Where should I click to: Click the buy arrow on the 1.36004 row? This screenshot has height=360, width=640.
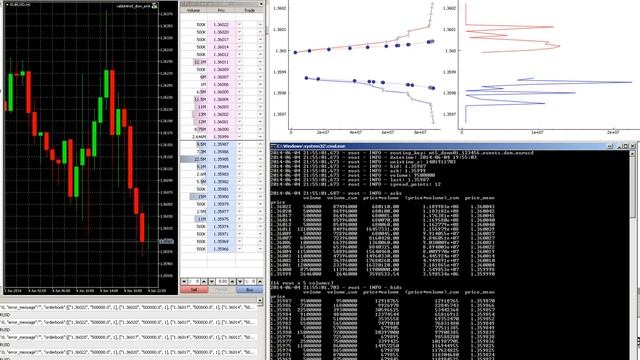point(260,99)
